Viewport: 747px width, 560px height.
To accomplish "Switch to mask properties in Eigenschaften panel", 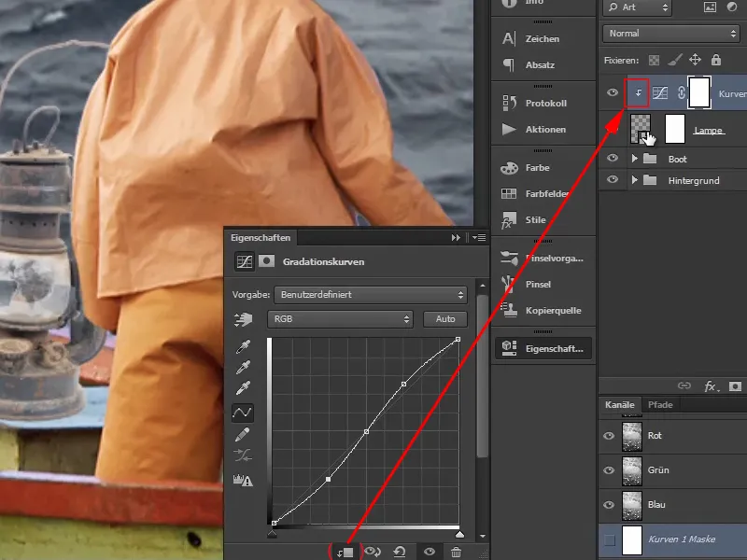I will 266,261.
